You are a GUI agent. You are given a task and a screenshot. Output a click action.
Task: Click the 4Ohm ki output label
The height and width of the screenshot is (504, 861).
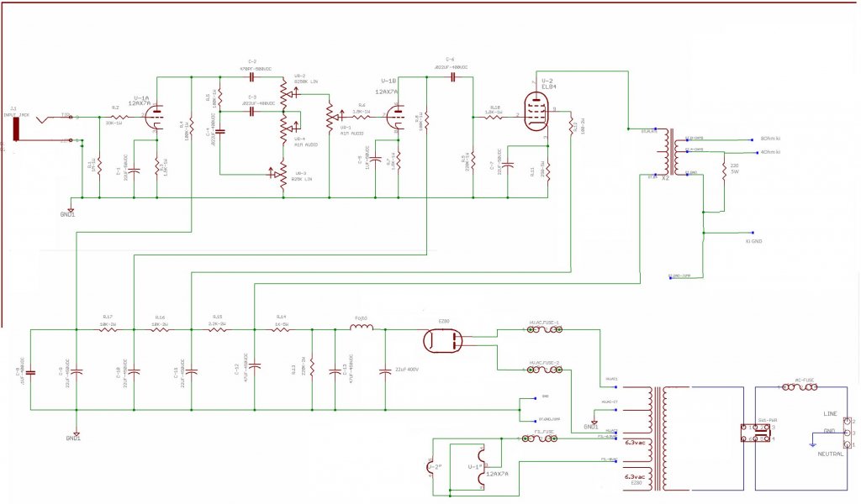pos(770,152)
